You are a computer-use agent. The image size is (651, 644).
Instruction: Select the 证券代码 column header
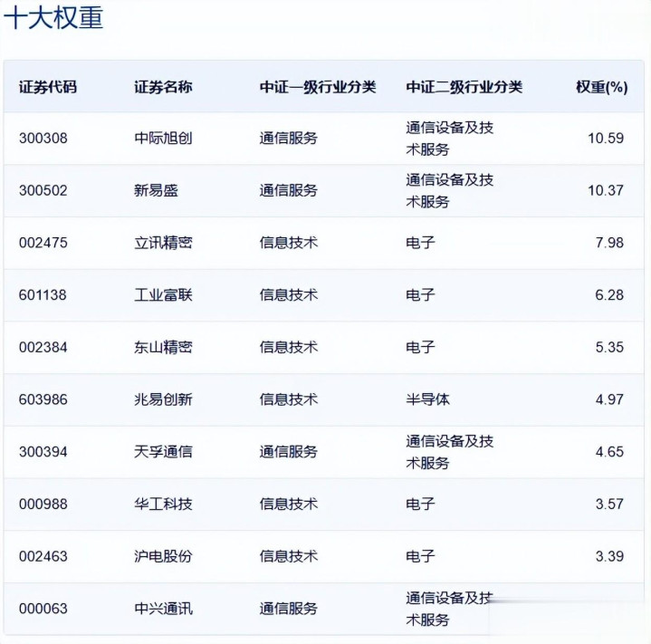48,87
